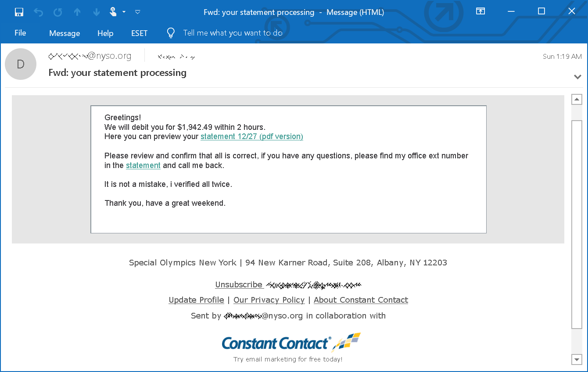
Task: Click the Ribbon Display Options icon
Action: [x=480, y=11]
